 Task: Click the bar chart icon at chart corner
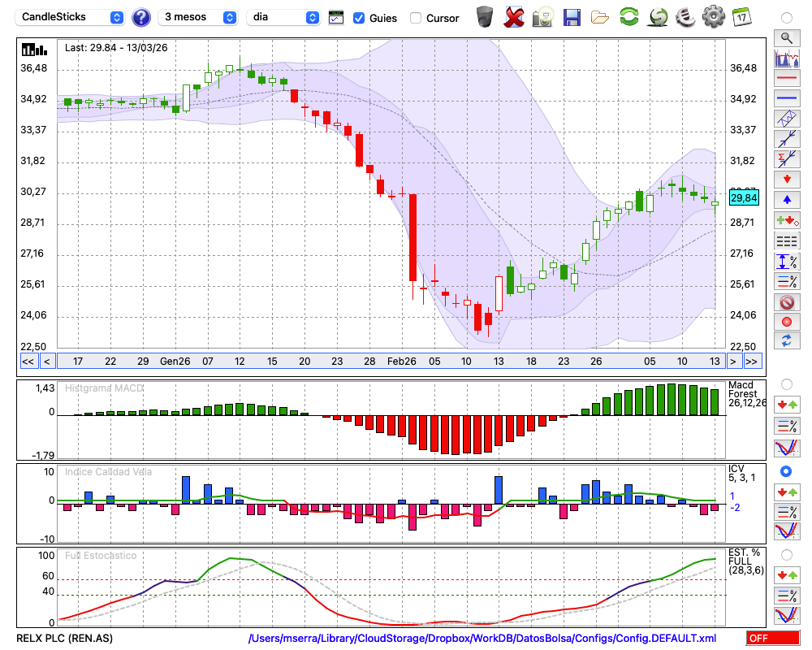click(x=34, y=50)
